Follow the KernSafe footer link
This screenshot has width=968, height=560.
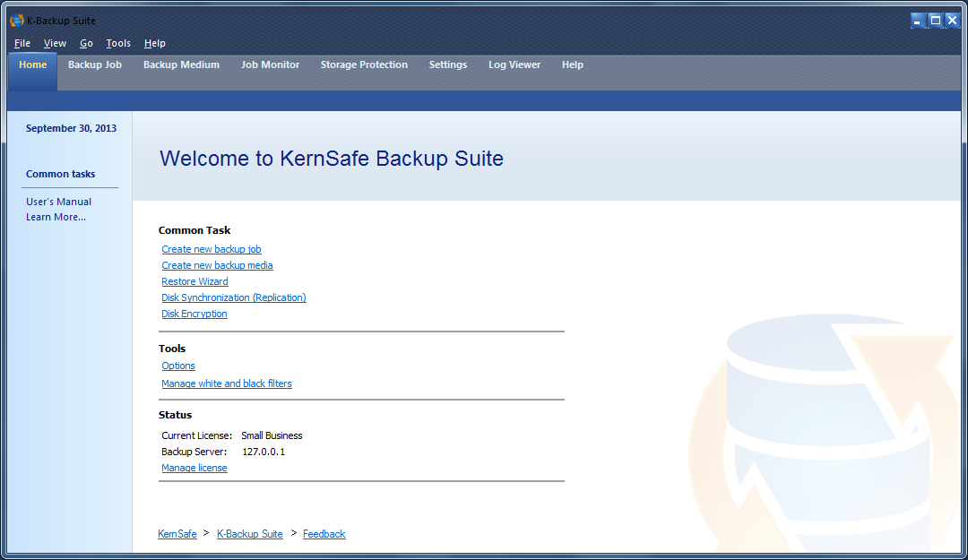point(177,534)
